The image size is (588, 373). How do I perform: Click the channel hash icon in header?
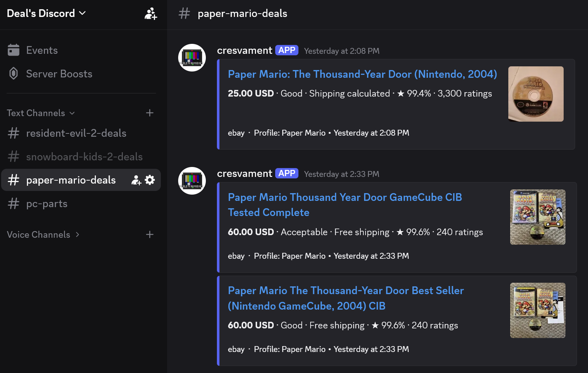pos(184,14)
